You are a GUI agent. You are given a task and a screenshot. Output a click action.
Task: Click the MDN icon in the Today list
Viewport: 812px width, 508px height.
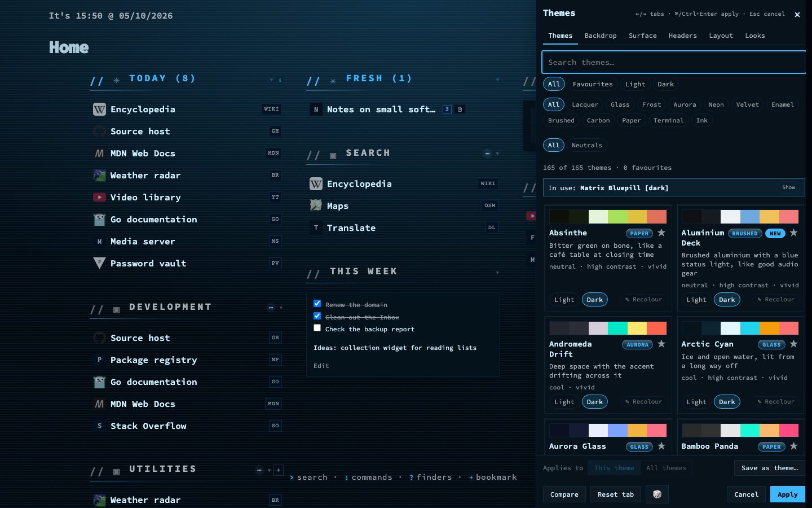pyautogui.click(x=99, y=153)
